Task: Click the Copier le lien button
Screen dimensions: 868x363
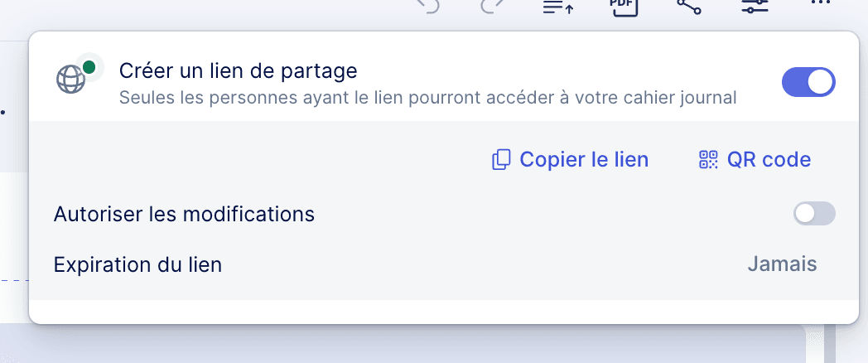Action: pos(583,160)
